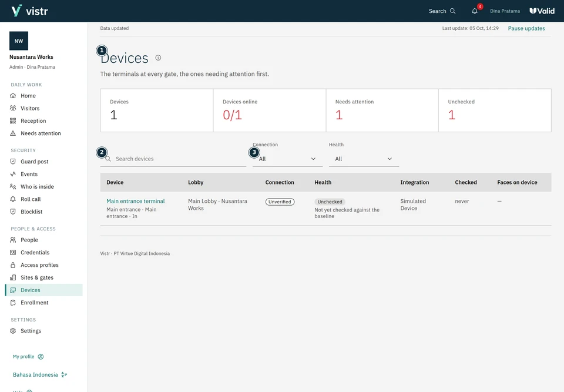Click the Lobby column header
The width and height of the screenshot is (564, 392).
tap(196, 183)
